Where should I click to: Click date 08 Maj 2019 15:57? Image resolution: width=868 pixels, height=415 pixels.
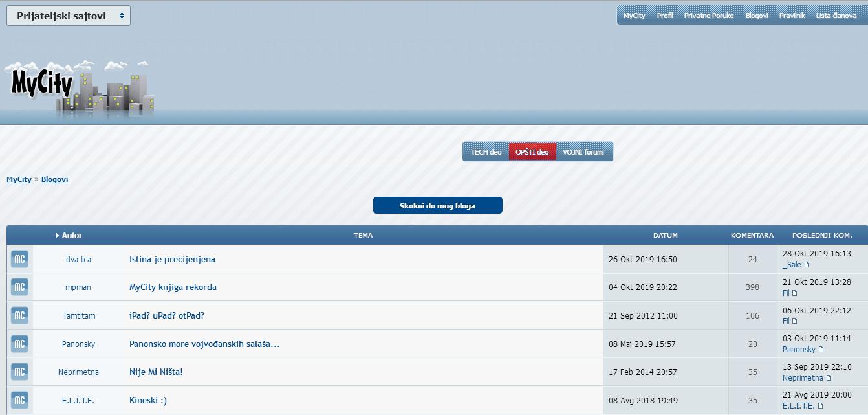642,344
